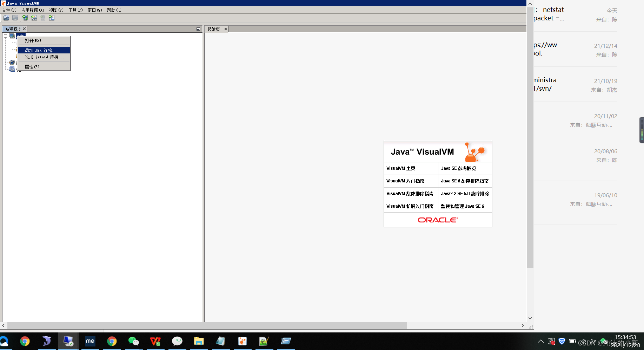Image resolution: width=644 pixels, height=350 pixels.
Task: Open the chat bubble terminal app in taskbar
Action: (x=177, y=341)
